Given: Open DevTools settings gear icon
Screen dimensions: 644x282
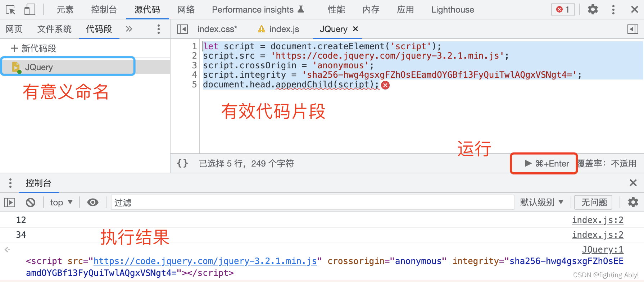Looking at the screenshot, I should coord(593,10).
